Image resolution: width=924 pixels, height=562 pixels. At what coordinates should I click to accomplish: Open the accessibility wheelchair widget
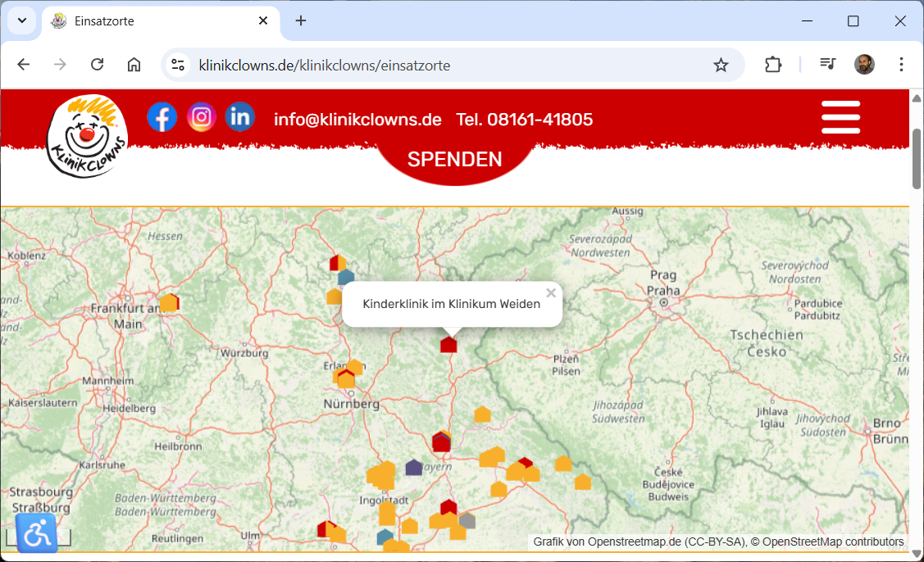pyautogui.click(x=37, y=533)
